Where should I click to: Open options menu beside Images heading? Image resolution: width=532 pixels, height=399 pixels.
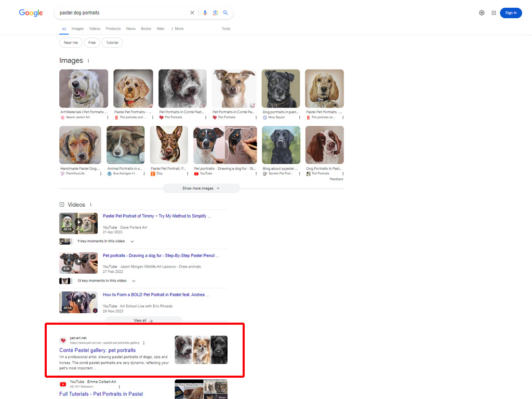pos(88,61)
